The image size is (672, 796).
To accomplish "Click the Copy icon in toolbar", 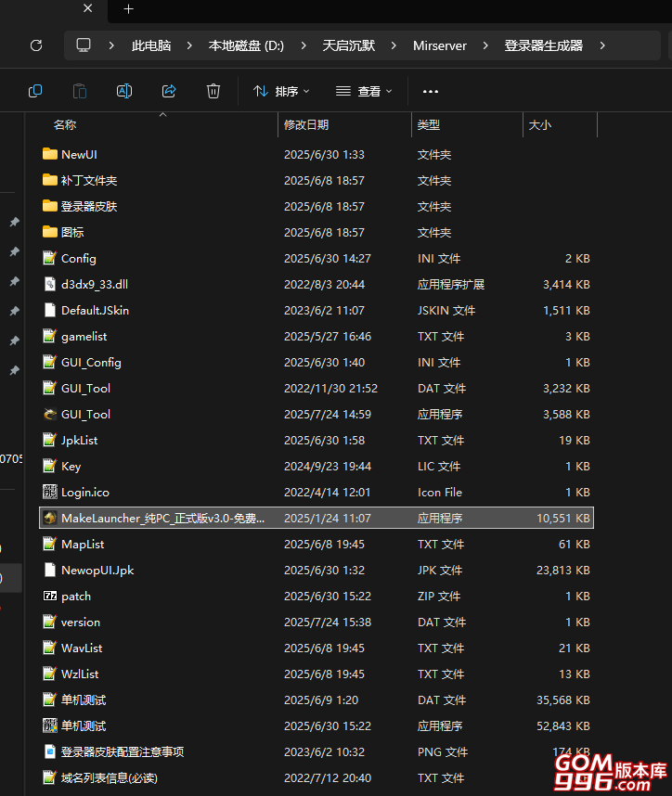I will (x=35, y=91).
